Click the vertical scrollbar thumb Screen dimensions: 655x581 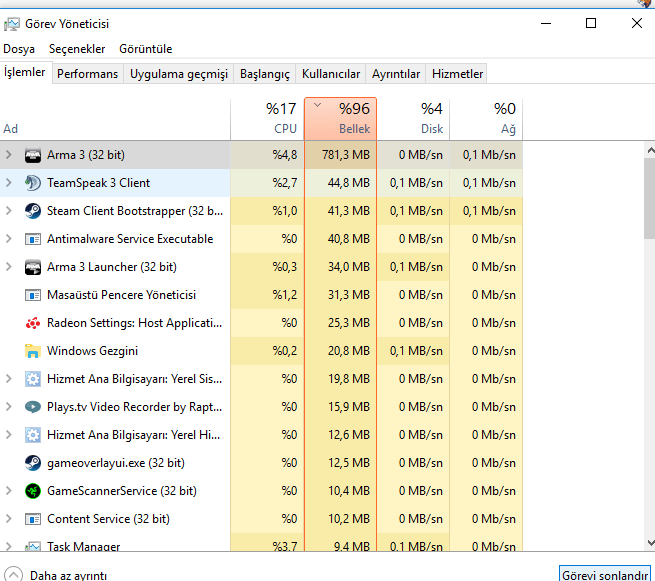(650, 198)
